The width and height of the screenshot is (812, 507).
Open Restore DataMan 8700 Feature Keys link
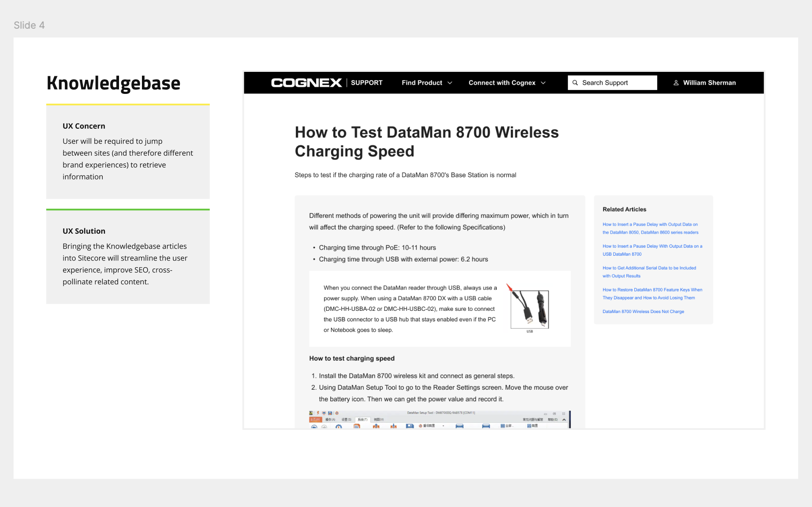(x=652, y=294)
